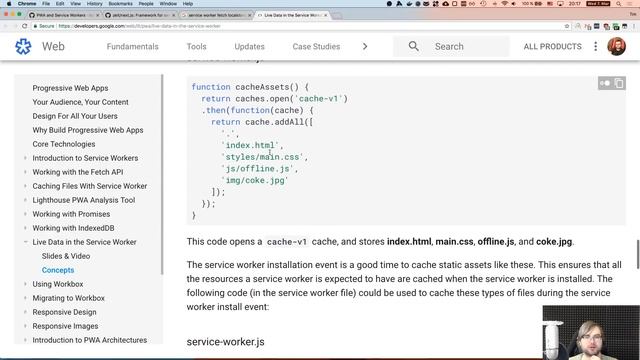Open the History menu in Chrome menu bar

click(x=94, y=4)
